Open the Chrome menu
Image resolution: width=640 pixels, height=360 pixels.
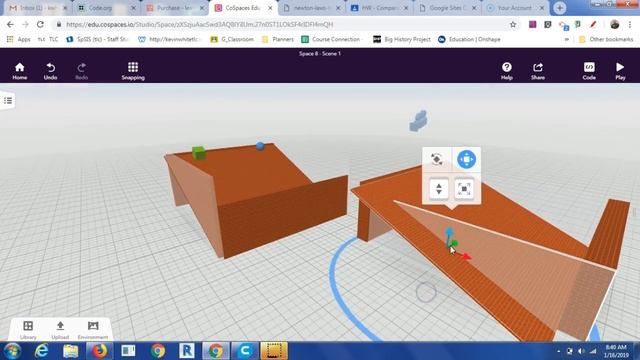630,24
